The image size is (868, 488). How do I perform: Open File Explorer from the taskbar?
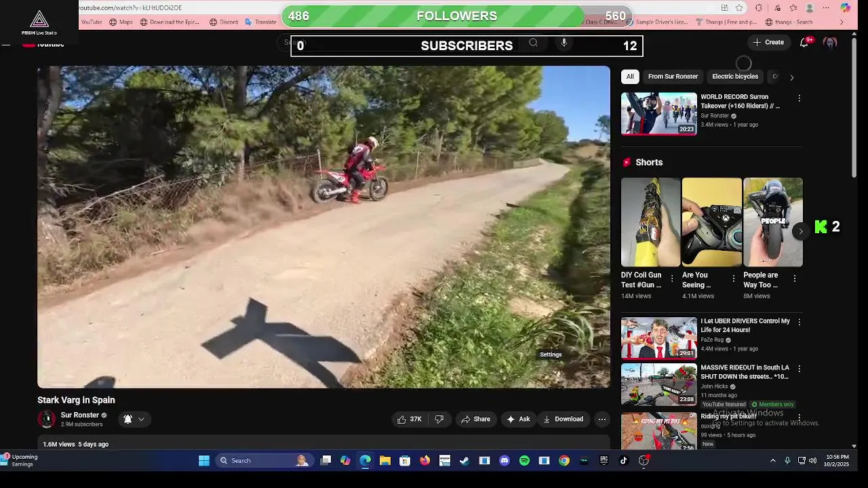coord(384,460)
